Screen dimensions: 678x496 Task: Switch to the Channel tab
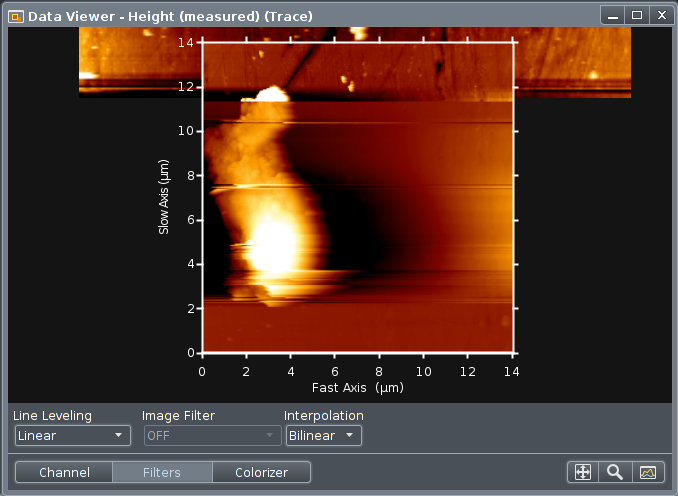(64, 472)
